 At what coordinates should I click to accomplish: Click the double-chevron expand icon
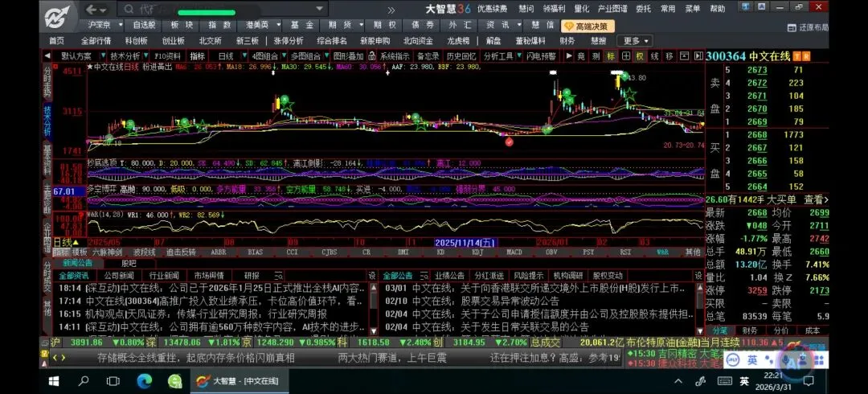tap(391, 10)
